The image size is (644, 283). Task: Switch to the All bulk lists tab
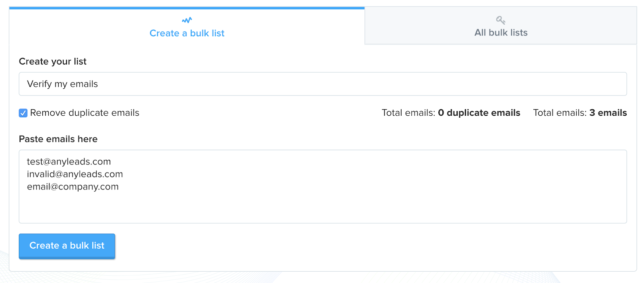pos(501,32)
